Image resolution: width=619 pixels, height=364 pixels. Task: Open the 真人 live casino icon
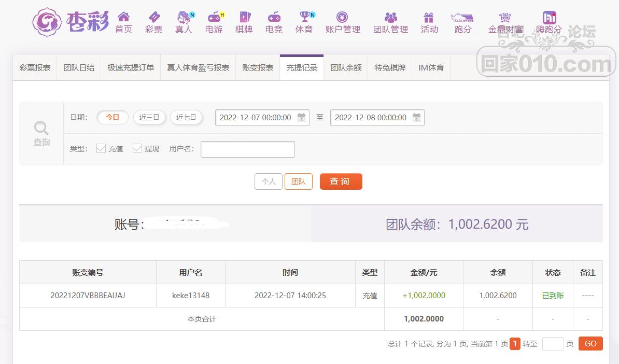[x=184, y=17]
